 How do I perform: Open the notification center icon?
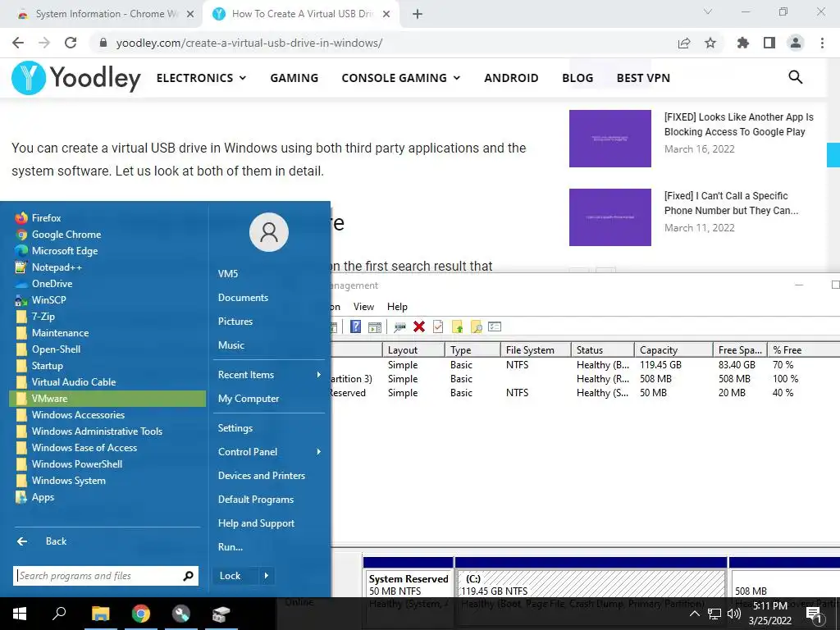click(814, 615)
